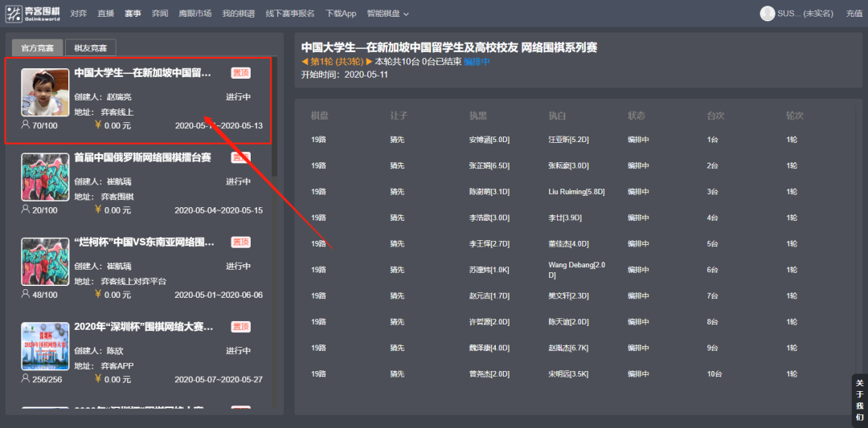Switch to the 棋友竞赛 tab

pyautogui.click(x=91, y=48)
